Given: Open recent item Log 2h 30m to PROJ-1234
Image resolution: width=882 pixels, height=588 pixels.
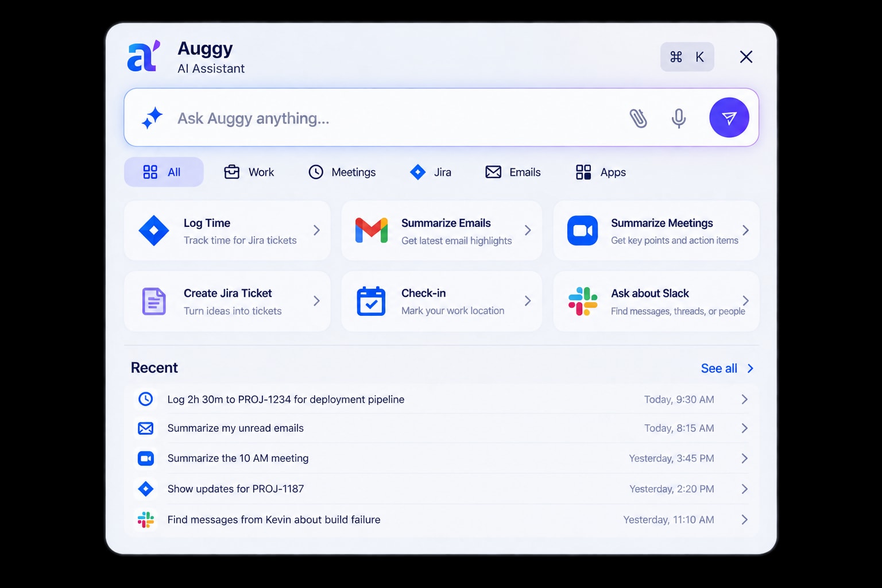Looking at the screenshot, I should click(x=441, y=399).
